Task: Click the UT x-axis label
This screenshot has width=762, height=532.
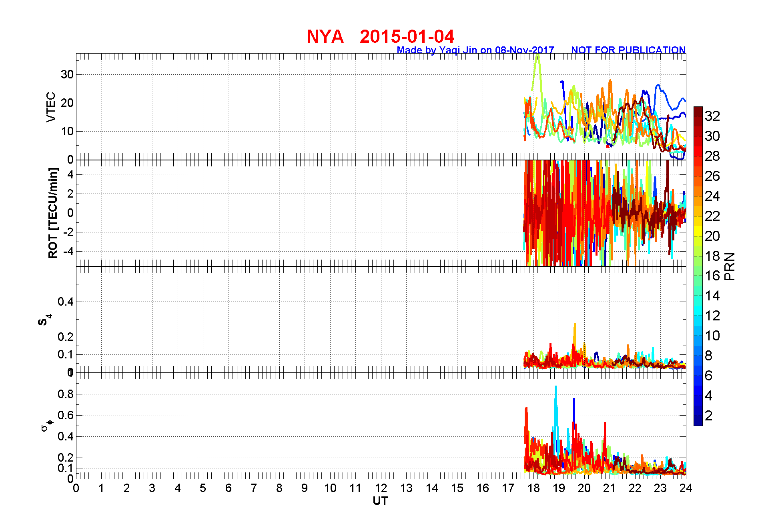Action: coord(380,501)
